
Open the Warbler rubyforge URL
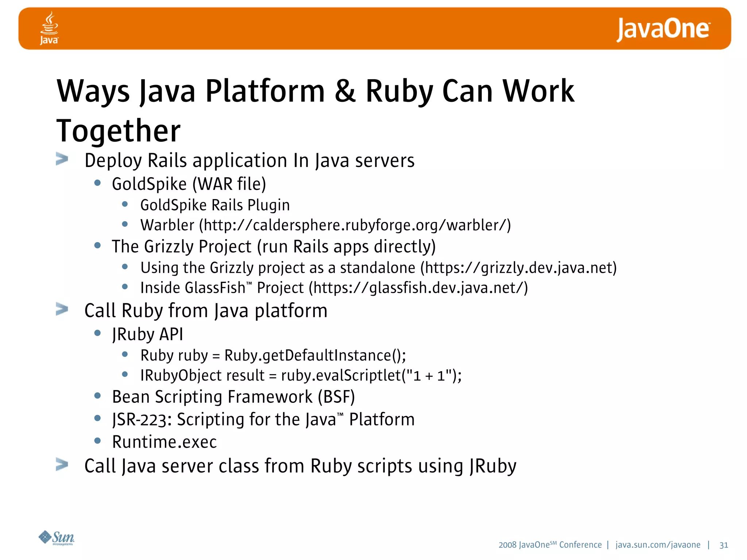(355, 225)
